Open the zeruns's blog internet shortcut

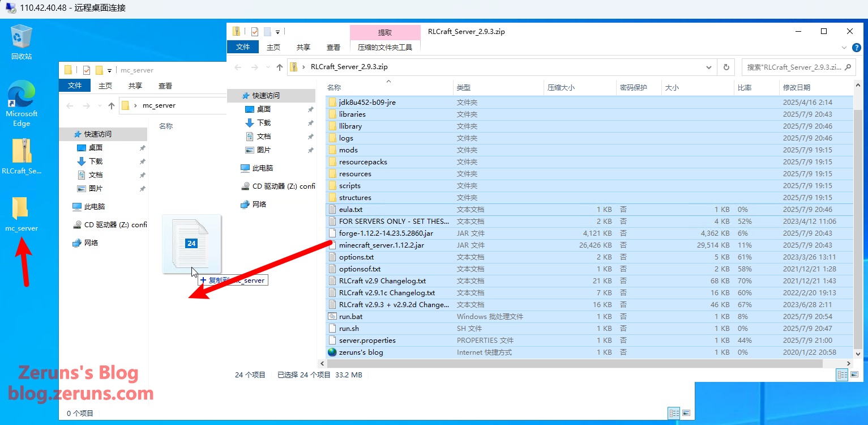pos(361,352)
